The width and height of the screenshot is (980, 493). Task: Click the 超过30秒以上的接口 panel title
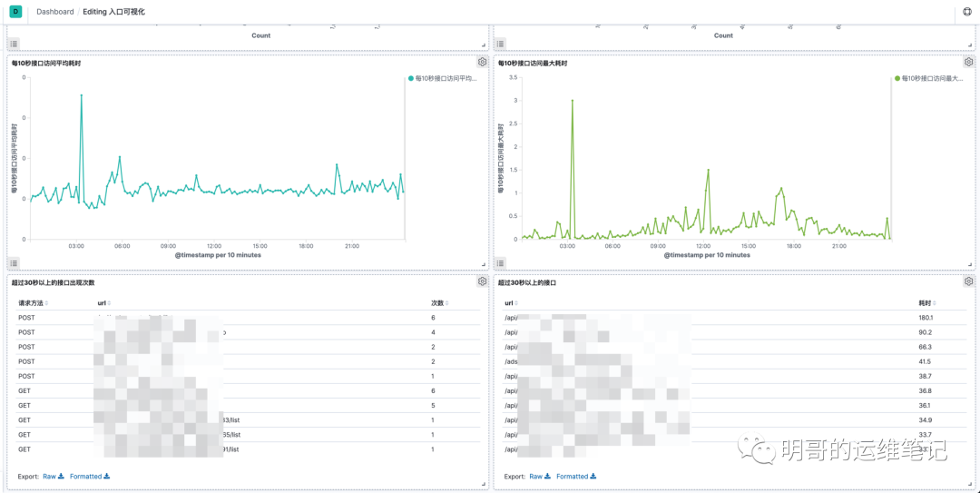527,282
